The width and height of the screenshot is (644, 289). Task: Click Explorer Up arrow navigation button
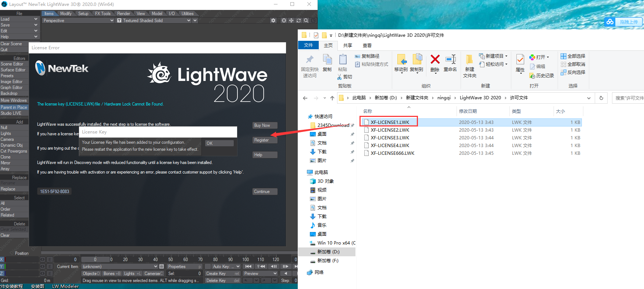[332, 98]
